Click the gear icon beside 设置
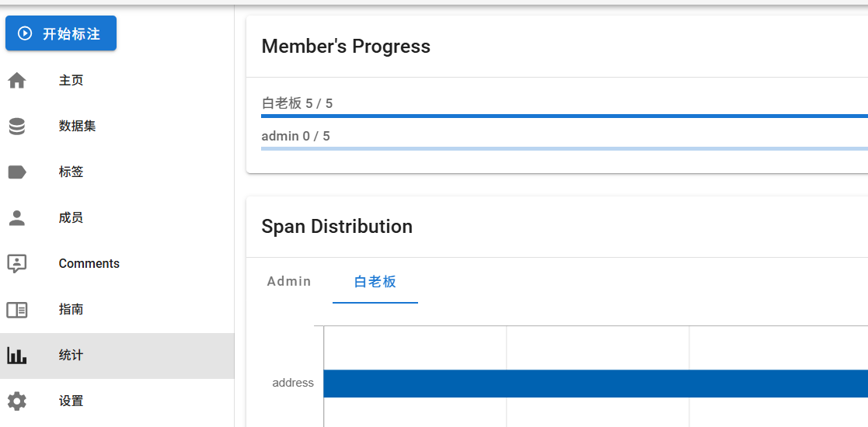 [x=17, y=401]
